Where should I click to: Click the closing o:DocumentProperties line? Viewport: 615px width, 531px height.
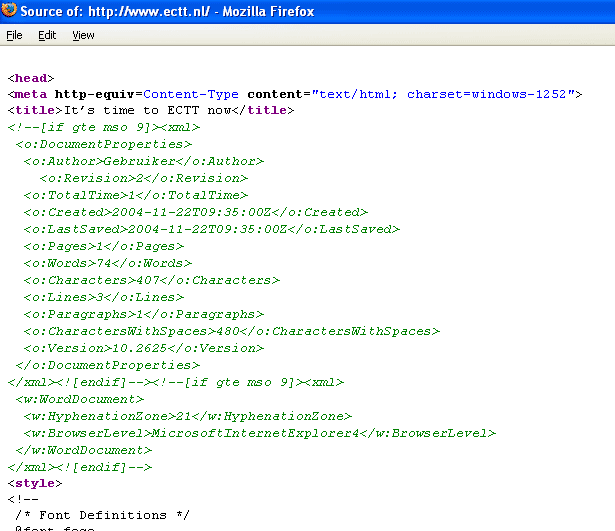tap(108, 365)
